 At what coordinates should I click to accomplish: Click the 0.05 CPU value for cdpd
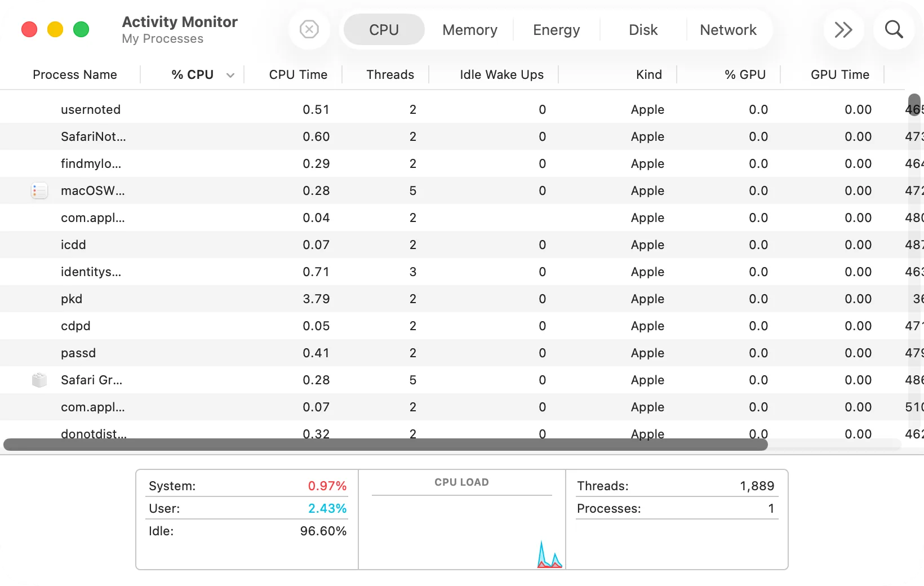316,326
